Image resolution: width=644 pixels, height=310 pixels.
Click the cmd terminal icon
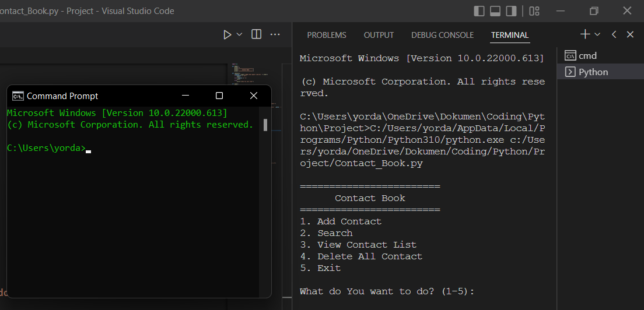(570, 55)
